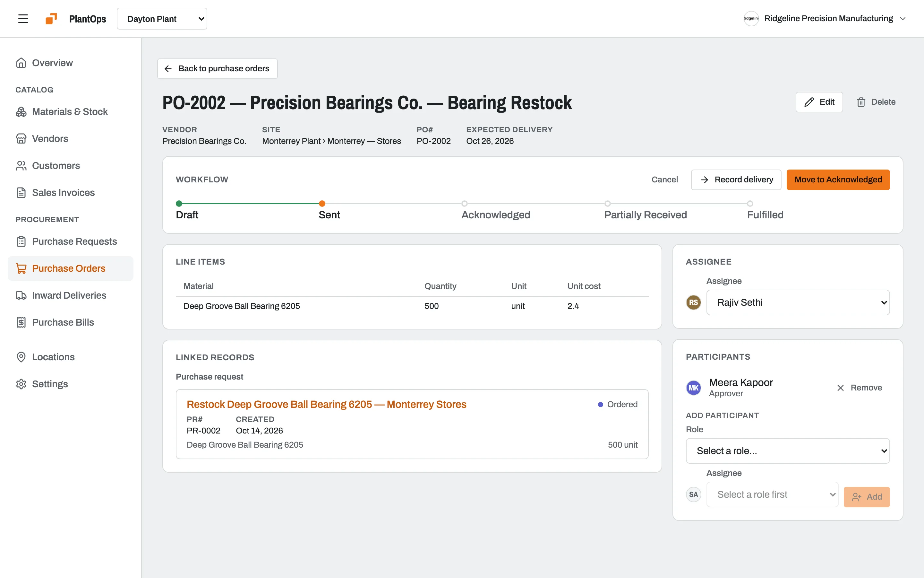Click the Sales Invoices document icon
This screenshot has width=924, height=578.
(21, 193)
